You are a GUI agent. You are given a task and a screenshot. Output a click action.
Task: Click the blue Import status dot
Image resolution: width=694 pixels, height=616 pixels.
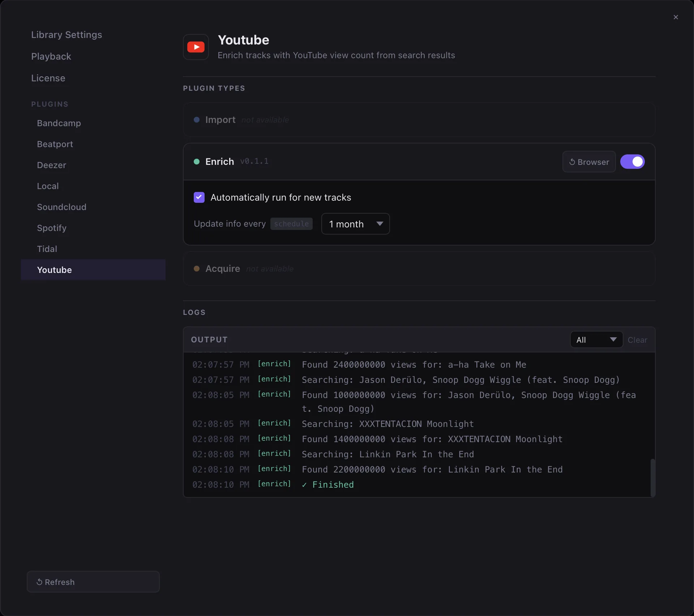(x=197, y=120)
